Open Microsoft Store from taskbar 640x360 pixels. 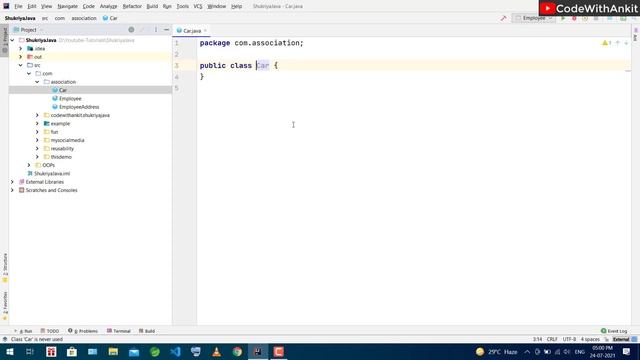coord(72,351)
